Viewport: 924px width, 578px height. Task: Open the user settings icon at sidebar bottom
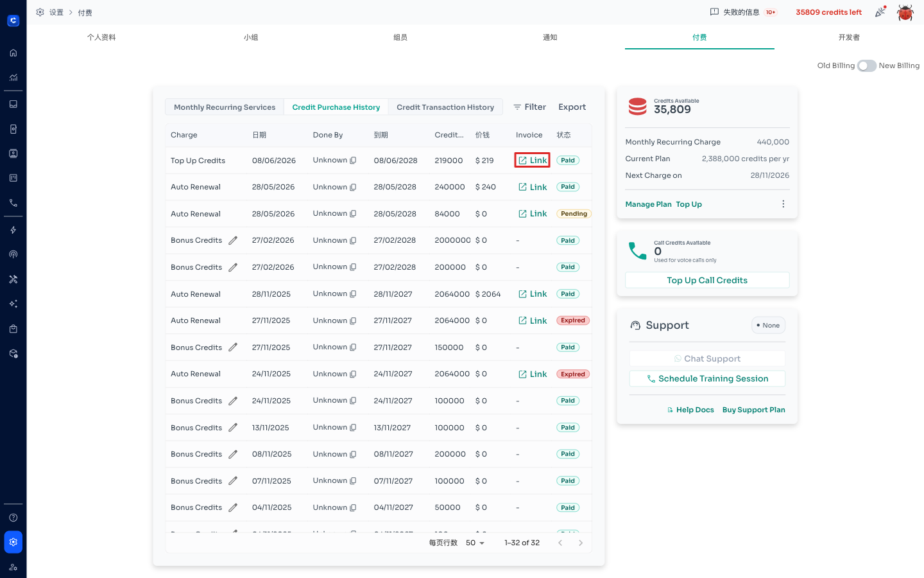(x=13, y=567)
